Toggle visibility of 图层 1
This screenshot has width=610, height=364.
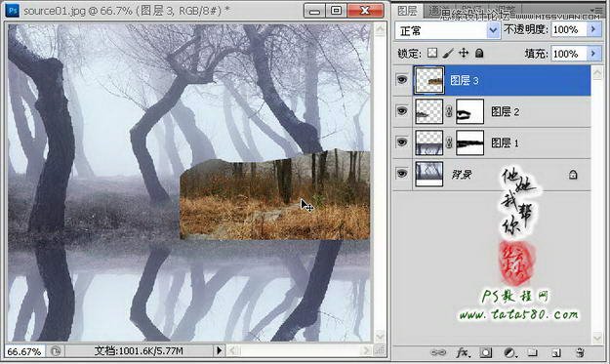click(402, 142)
